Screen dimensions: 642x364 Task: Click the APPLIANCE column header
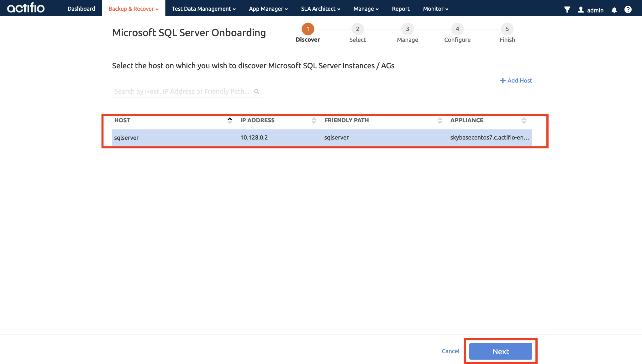coord(467,120)
